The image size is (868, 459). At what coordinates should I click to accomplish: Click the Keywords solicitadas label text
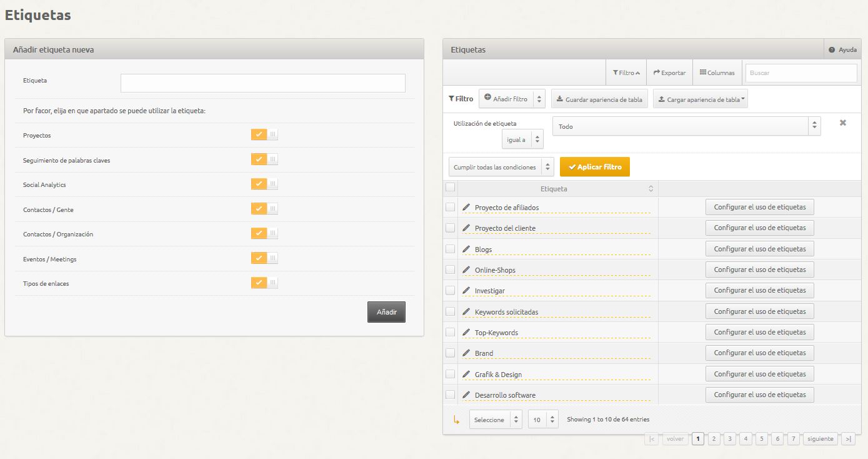click(x=506, y=312)
